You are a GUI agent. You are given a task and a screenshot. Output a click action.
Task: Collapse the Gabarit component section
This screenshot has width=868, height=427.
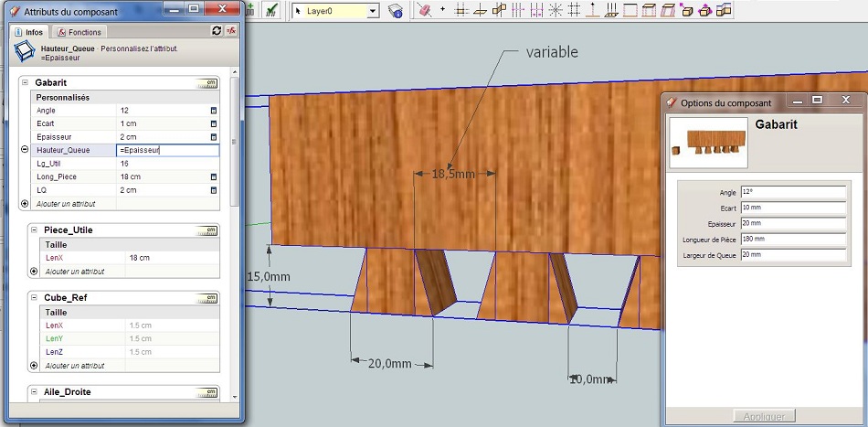[x=25, y=82]
